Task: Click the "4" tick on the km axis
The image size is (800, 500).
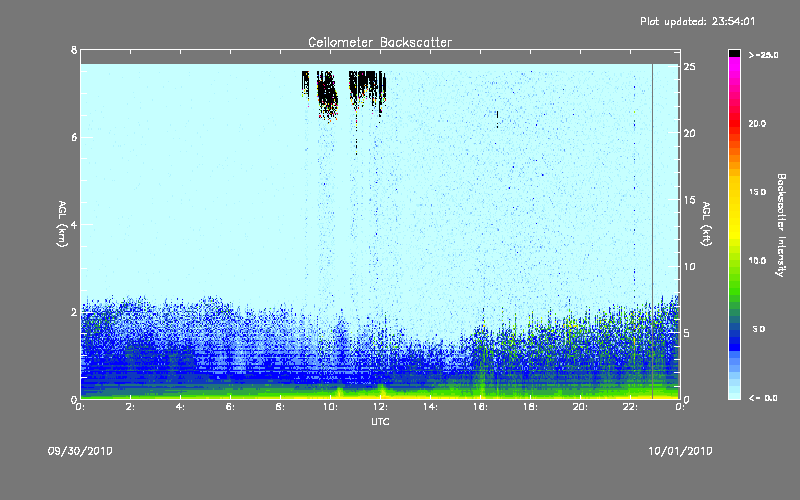Action: [74, 224]
